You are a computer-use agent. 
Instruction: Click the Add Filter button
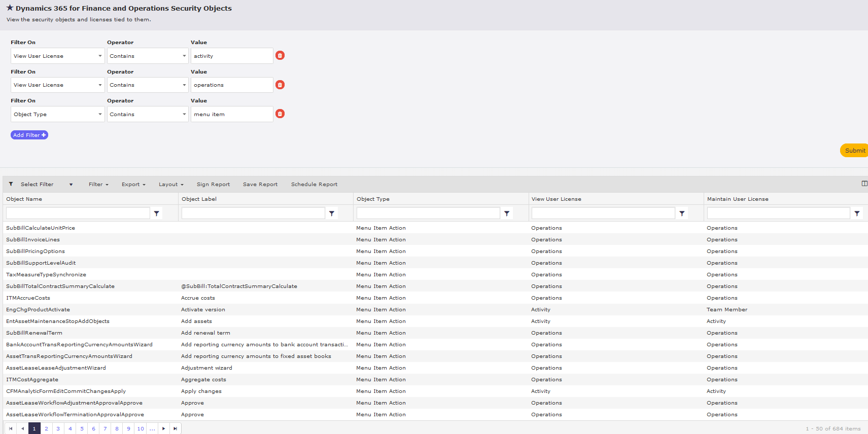[x=29, y=135]
